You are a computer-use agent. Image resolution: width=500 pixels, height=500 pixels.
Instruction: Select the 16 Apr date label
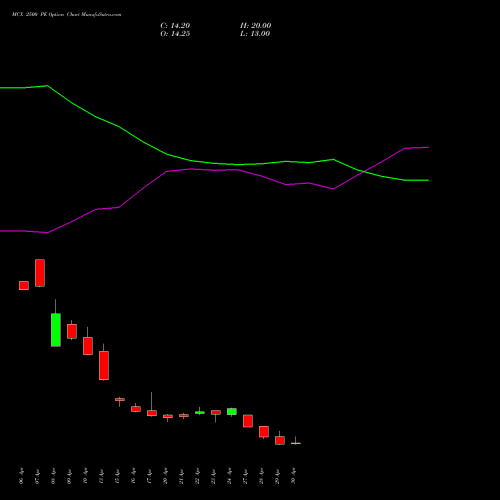coord(133,476)
